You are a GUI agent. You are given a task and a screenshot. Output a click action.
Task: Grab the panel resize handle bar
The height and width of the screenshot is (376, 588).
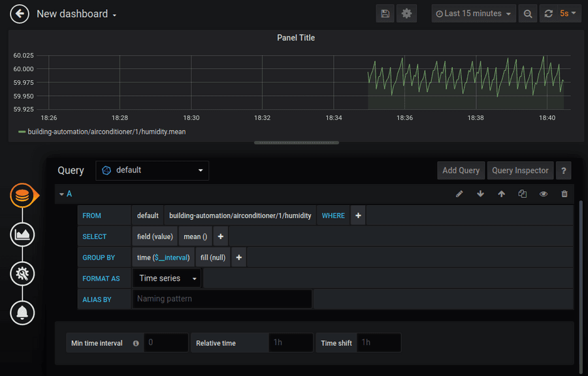click(296, 143)
